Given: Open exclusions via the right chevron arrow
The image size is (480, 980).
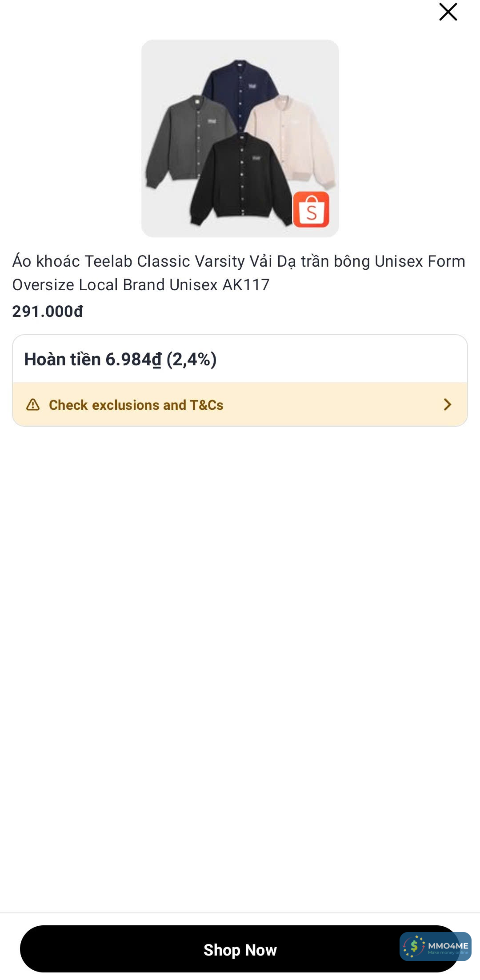Looking at the screenshot, I should point(447,405).
